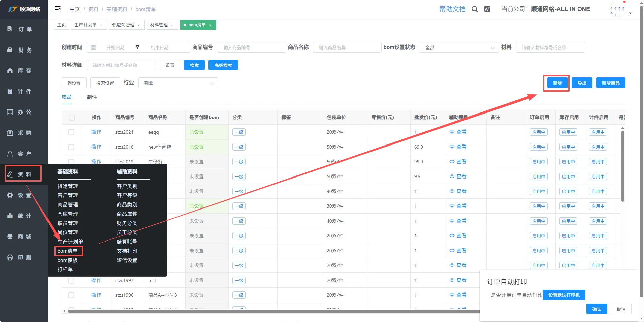Switch to the 副件 tab
The image size is (644, 322).
[x=92, y=97]
